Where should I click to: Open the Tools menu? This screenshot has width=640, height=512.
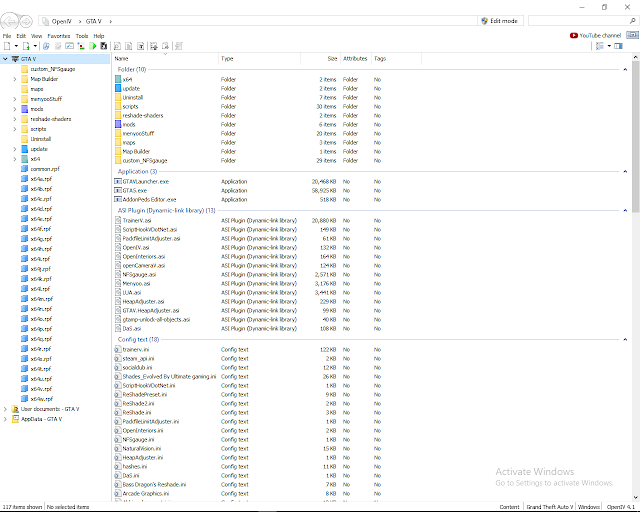pyautogui.click(x=82, y=36)
